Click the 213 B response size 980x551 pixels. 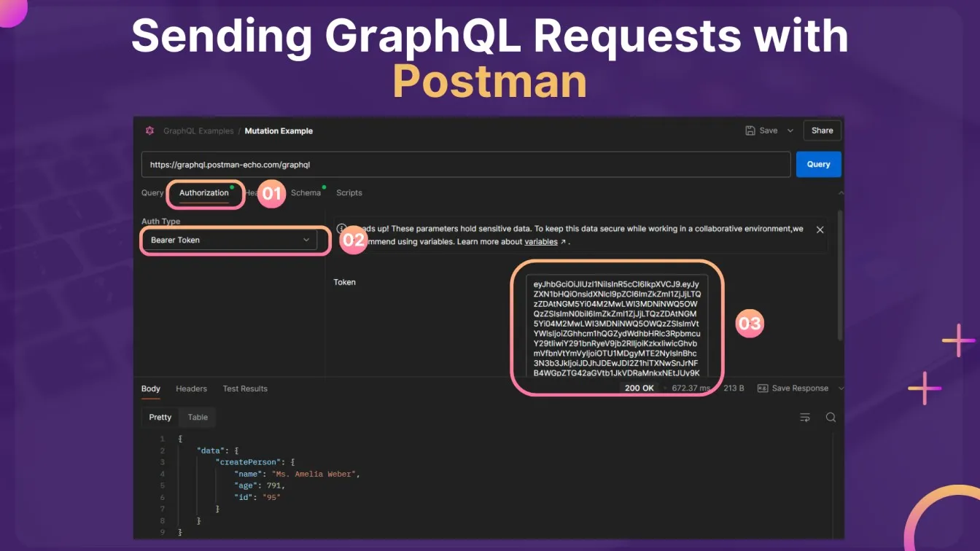734,388
